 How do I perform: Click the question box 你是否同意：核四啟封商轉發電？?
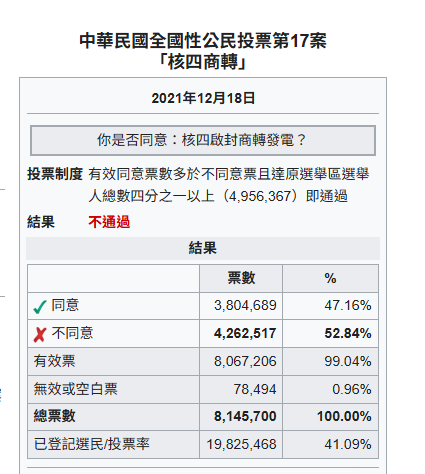(x=203, y=140)
